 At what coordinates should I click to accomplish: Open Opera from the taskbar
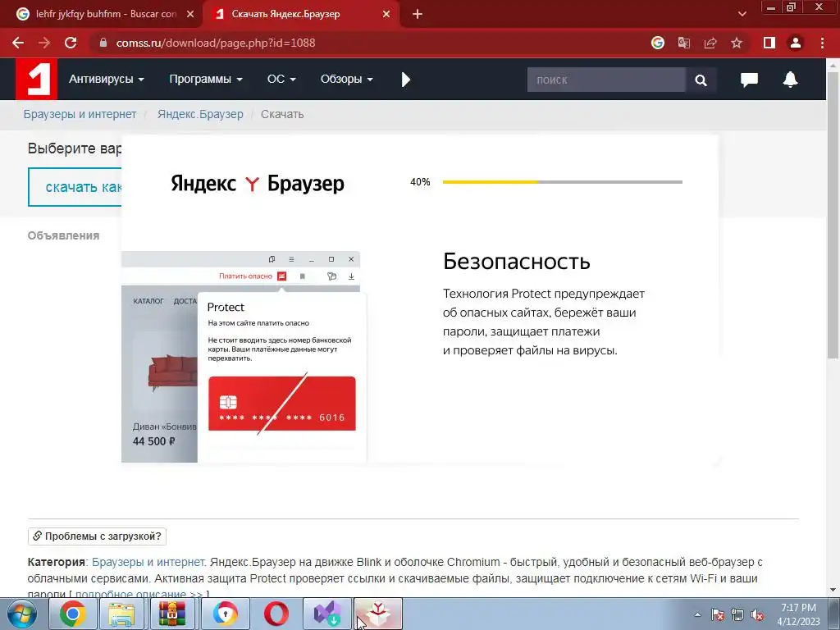click(x=276, y=614)
